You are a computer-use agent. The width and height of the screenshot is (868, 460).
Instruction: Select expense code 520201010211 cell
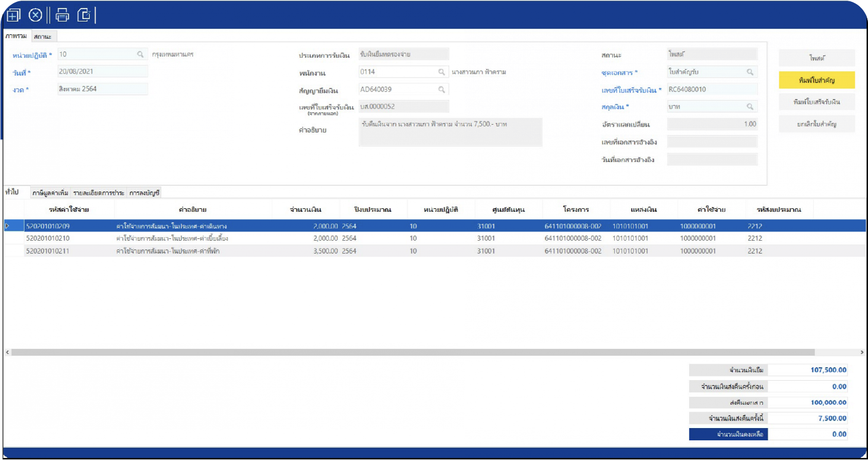tap(69, 251)
